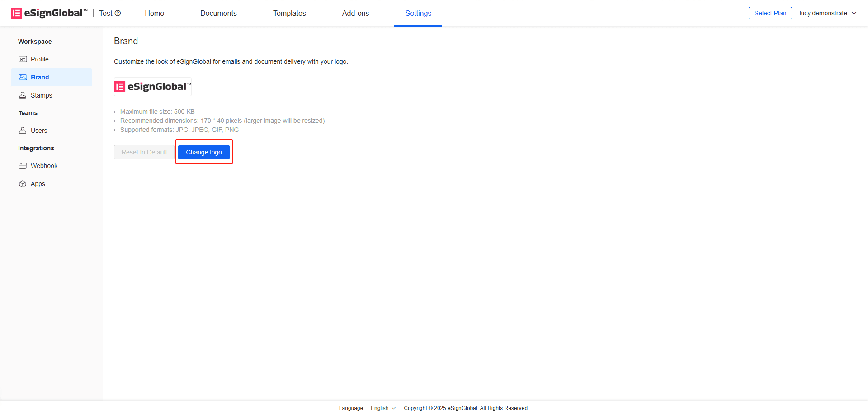Click the Apps cube icon
Image resolution: width=868 pixels, height=415 pixels.
[x=23, y=184]
